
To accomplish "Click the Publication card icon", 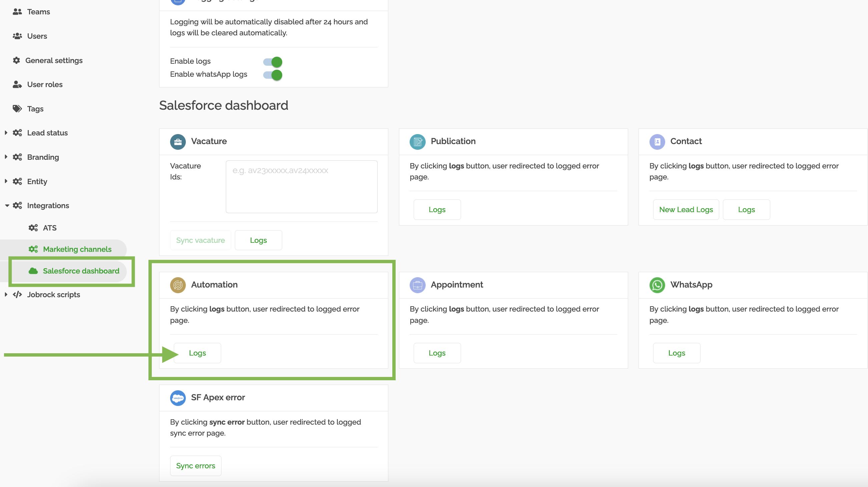I will coord(418,141).
